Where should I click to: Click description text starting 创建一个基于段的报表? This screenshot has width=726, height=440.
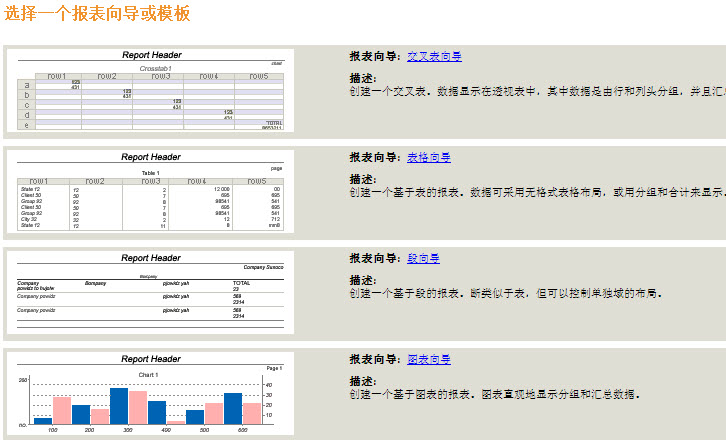pos(507,294)
